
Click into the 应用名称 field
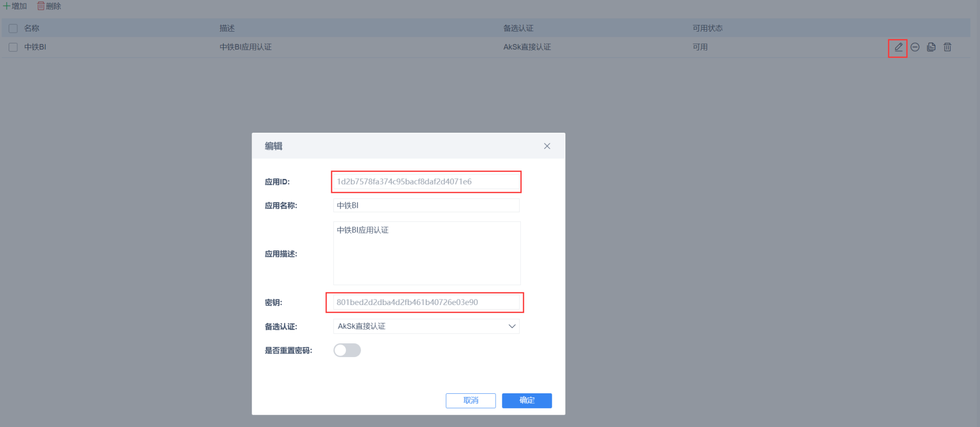pyautogui.click(x=426, y=205)
